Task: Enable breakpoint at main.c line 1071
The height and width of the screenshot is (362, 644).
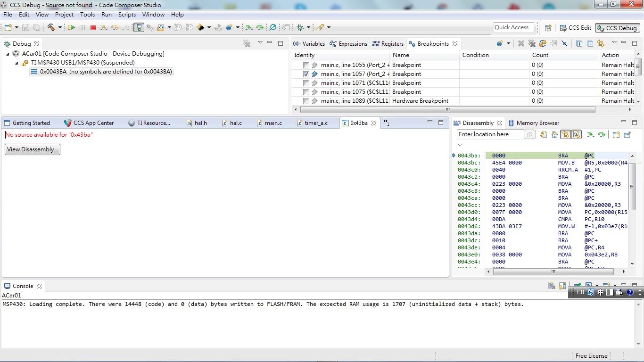Action: point(306,83)
